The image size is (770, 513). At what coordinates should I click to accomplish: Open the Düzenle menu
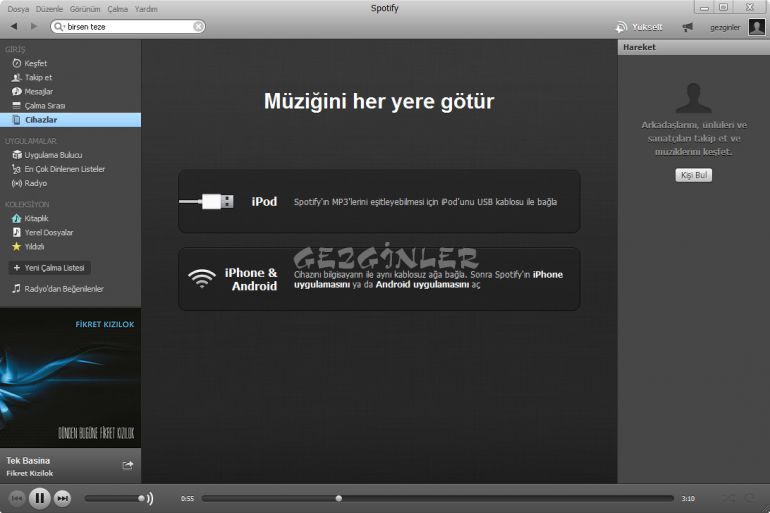pyautogui.click(x=49, y=9)
